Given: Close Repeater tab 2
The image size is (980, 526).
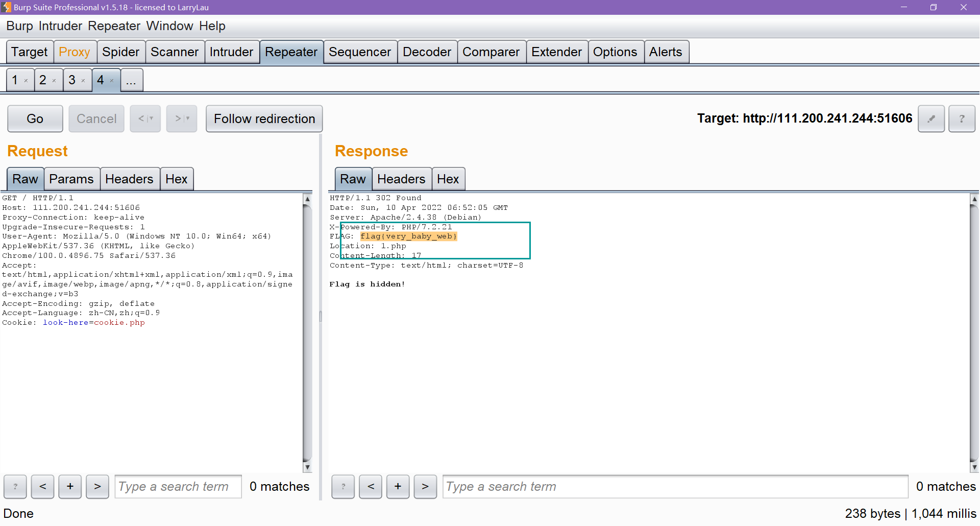Looking at the screenshot, I should [54, 81].
